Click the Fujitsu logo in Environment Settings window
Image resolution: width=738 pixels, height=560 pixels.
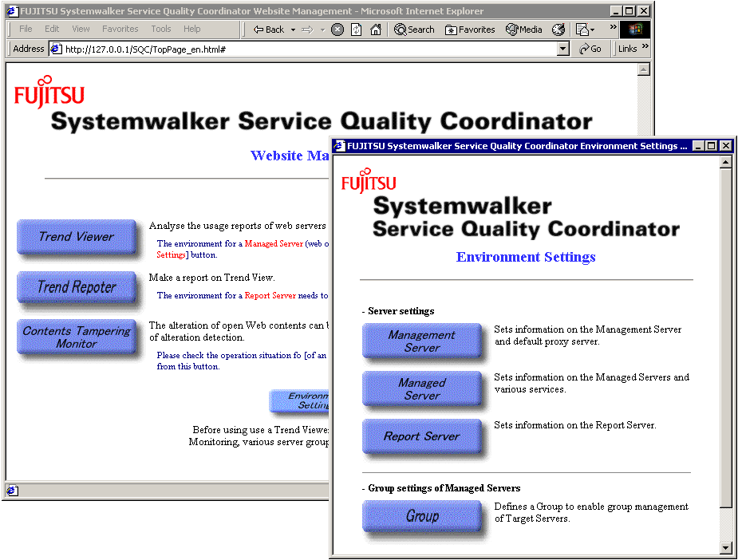coord(369,180)
